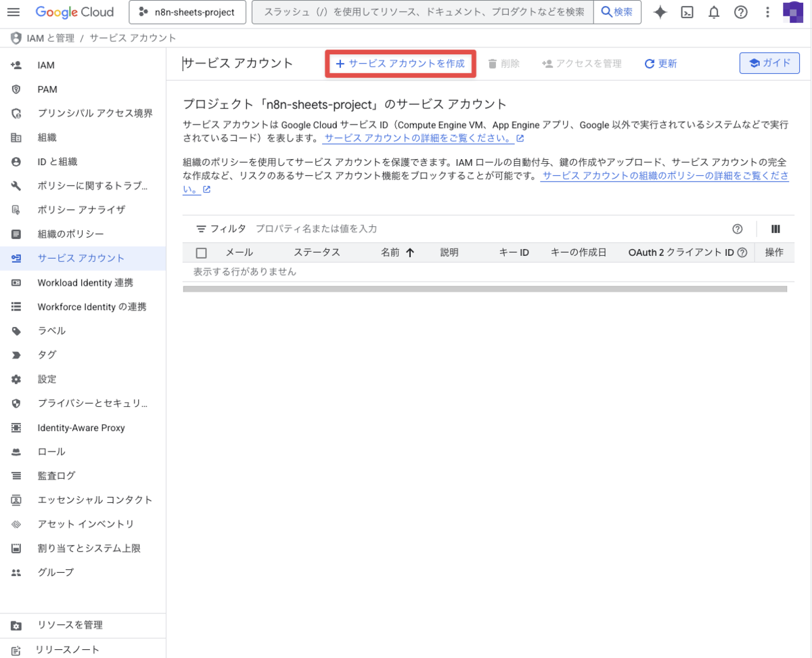The height and width of the screenshot is (658, 812).
Task: Click the ポリシー アナライザ icon
Action: [x=16, y=210]
